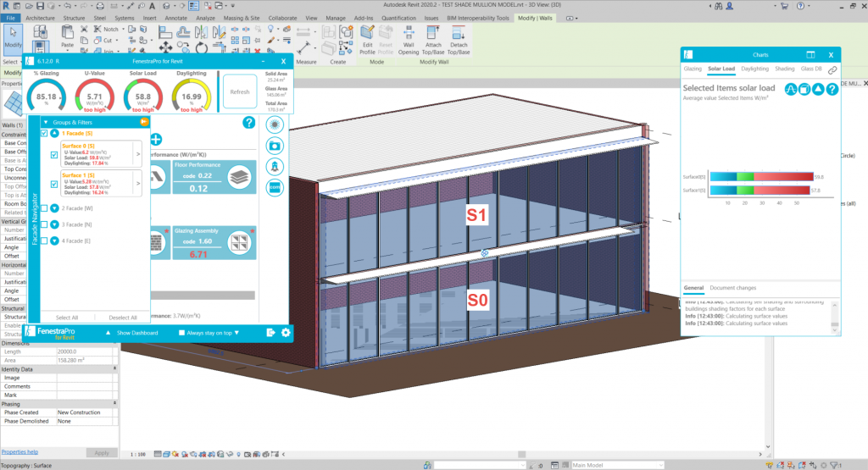Toggle Charts panel dock layout icon
Image resolution: width=868 pixels, height=470 pixels.
pyautogui.click(x=810, y=55)
